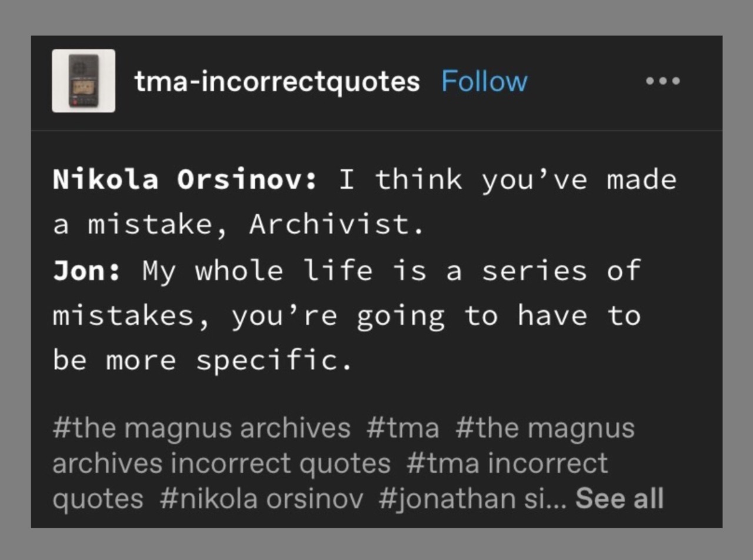Expand tags with See all
The image size is (753, 560).
point(619,499)
